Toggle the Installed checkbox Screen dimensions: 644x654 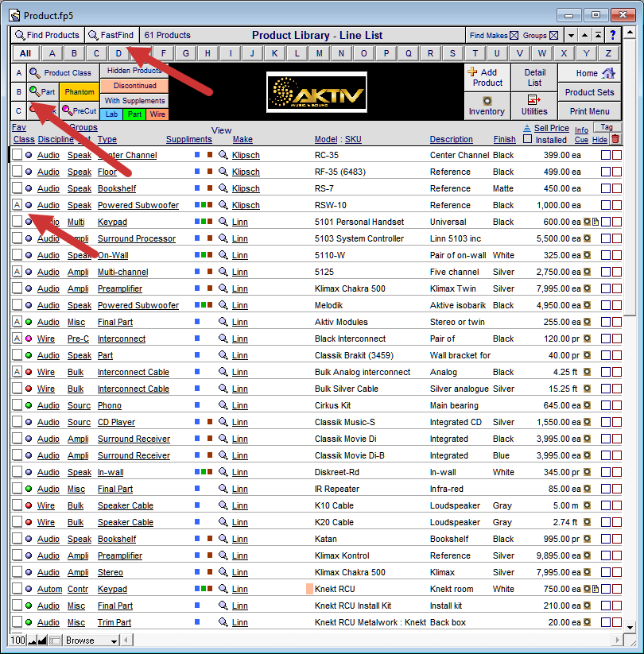tap(528, 139)
